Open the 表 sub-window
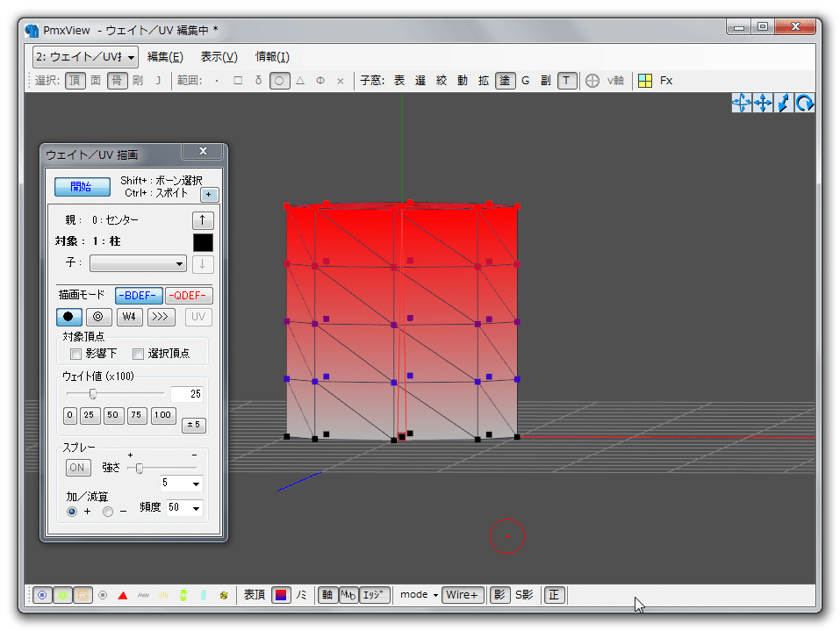The image size is (840, 631). point(399,81)
